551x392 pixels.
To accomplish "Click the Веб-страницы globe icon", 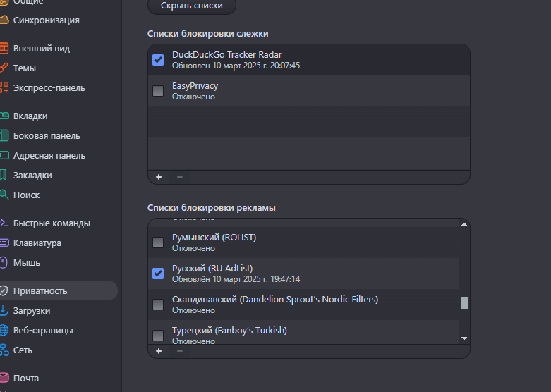I will (4, 330).
